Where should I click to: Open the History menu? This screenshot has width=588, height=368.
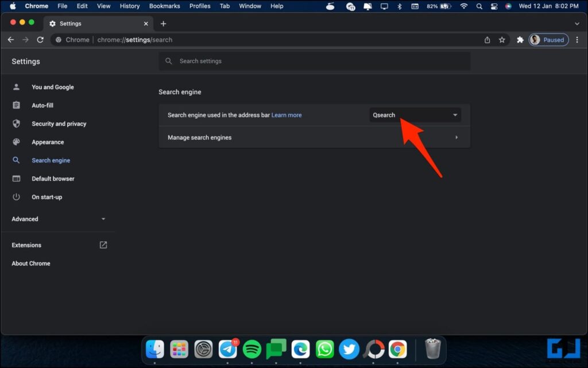point(130,6)
